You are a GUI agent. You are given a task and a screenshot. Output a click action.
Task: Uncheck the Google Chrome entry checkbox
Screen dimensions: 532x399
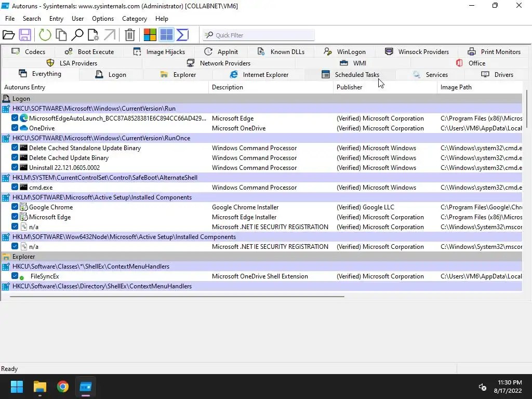[15, 207]
